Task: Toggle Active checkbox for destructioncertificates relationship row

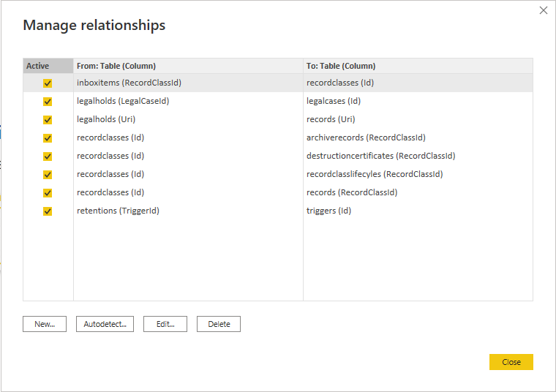Action: click(48, 157)
